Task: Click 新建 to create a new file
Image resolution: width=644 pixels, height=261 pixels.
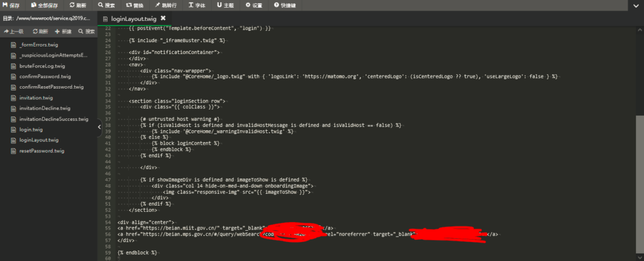Action: click(63, 31)
